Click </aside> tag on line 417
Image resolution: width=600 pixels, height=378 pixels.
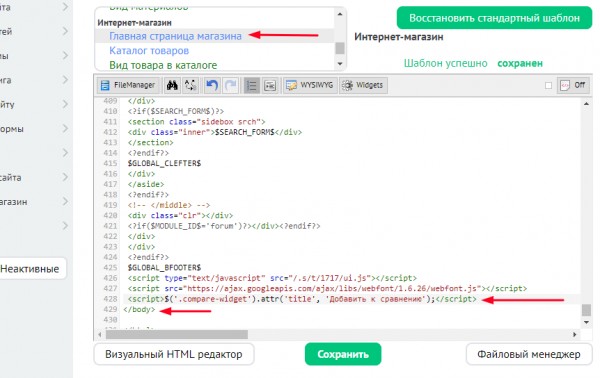click(146, 184)
